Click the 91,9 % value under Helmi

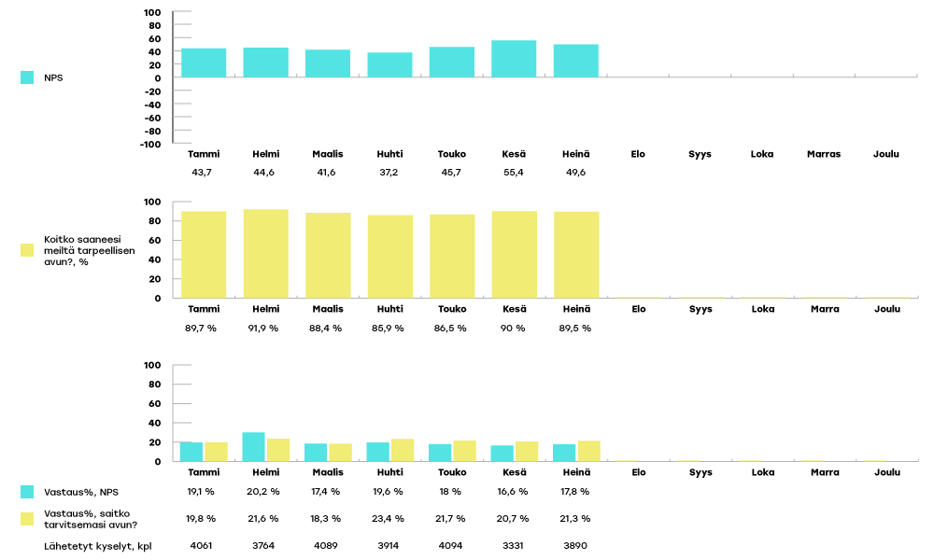[x=265, y=329]
